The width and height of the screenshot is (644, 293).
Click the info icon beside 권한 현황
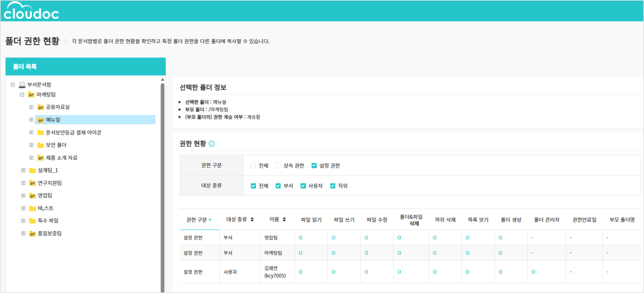(211, 144)
